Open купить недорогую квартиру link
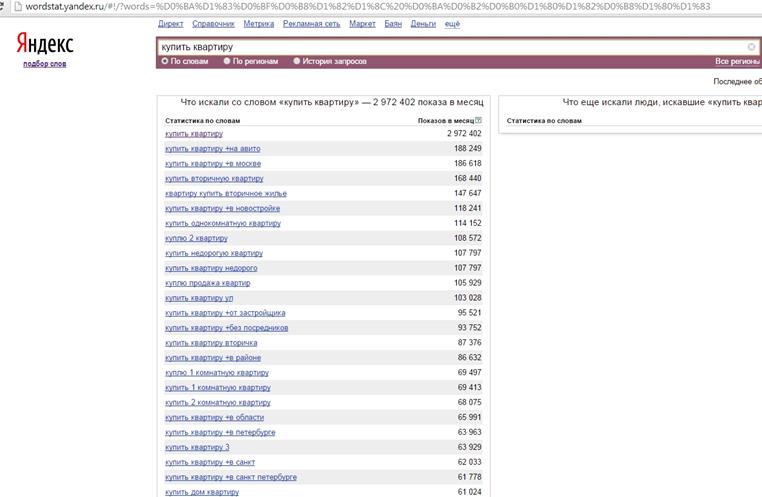762x497 pixels. (x=214, y=253)
